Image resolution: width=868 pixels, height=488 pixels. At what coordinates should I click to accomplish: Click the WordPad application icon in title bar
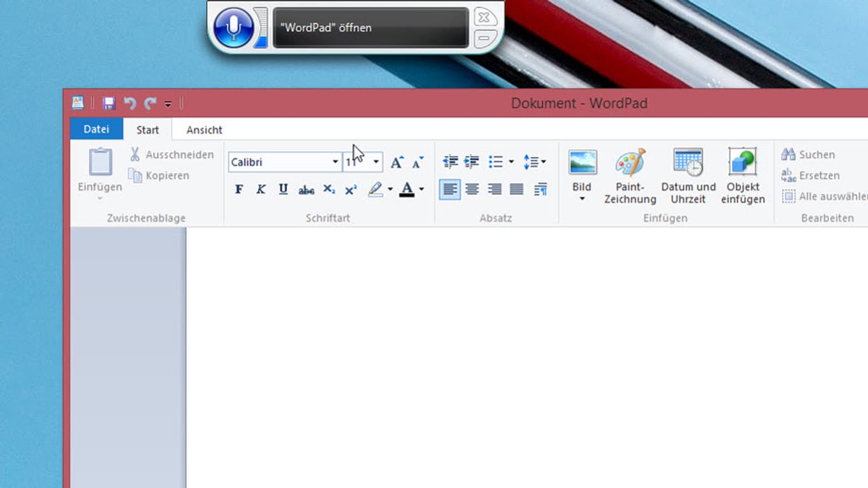[x=78, y=103]
